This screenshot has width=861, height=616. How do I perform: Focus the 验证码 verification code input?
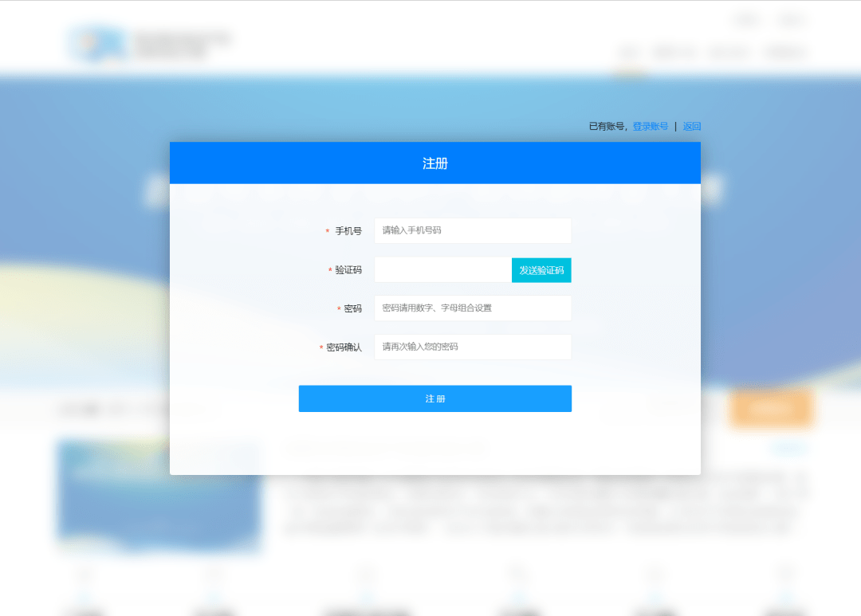coord(442,270)
